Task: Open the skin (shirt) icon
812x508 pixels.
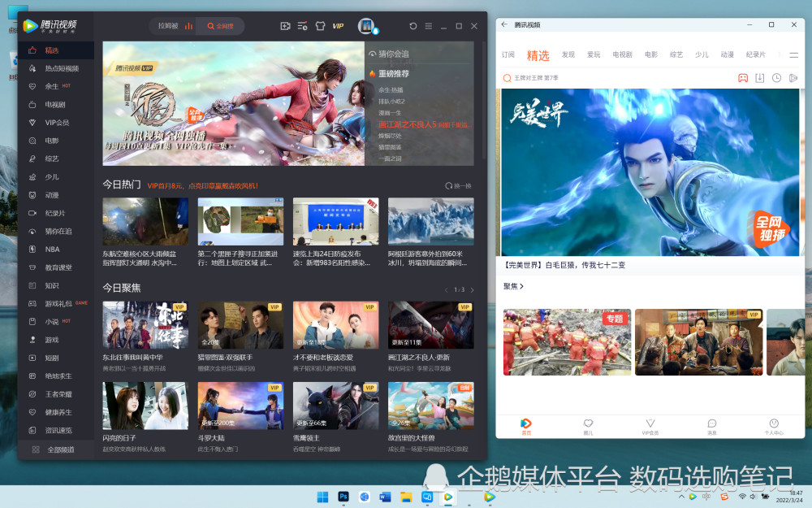Action: click(320, 26)
